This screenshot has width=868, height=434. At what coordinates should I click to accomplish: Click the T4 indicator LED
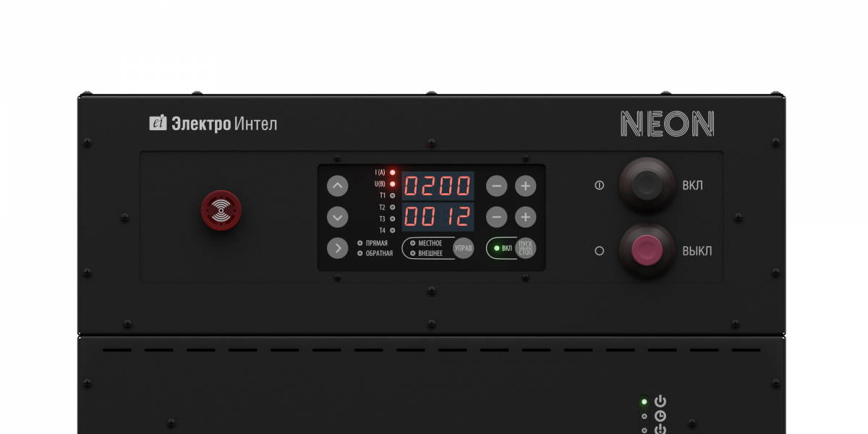(393, 230)
